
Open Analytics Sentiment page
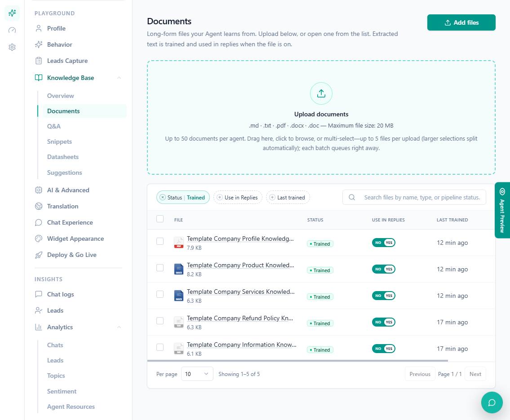coord(62,391)
